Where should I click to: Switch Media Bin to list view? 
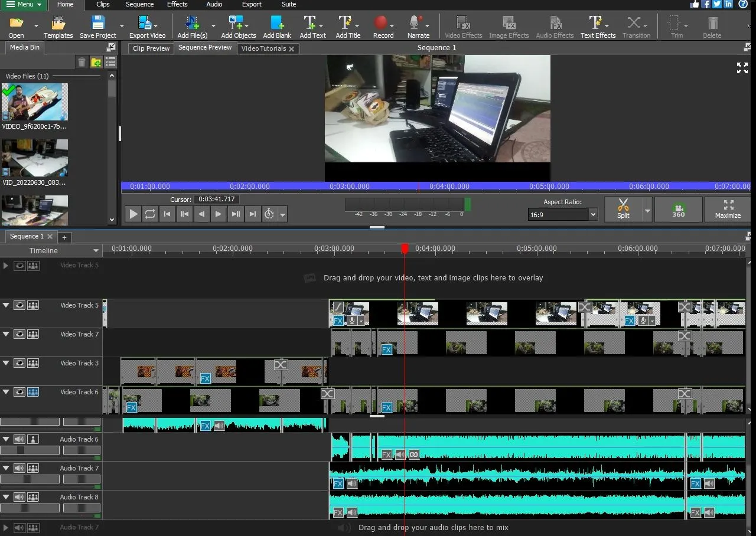click(110, 62)
